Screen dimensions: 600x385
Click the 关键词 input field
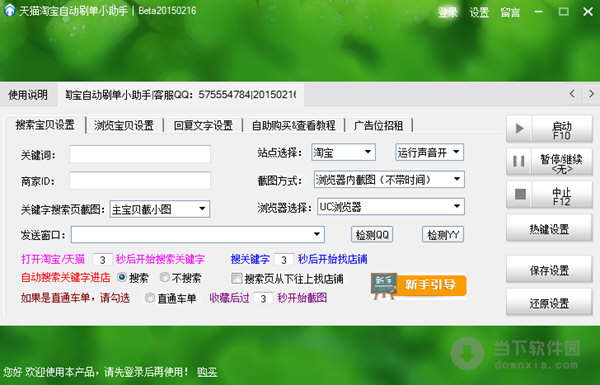click(140, 154)
